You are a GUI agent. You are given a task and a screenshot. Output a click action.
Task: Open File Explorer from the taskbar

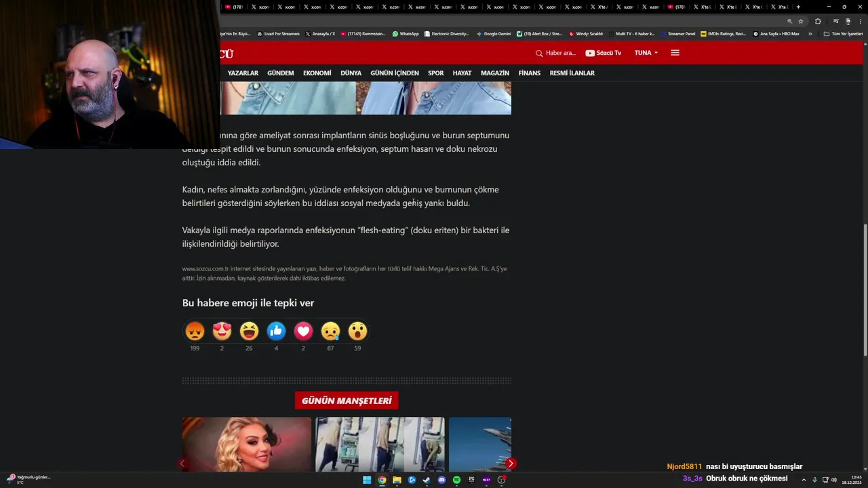click(x=397, y=480)
